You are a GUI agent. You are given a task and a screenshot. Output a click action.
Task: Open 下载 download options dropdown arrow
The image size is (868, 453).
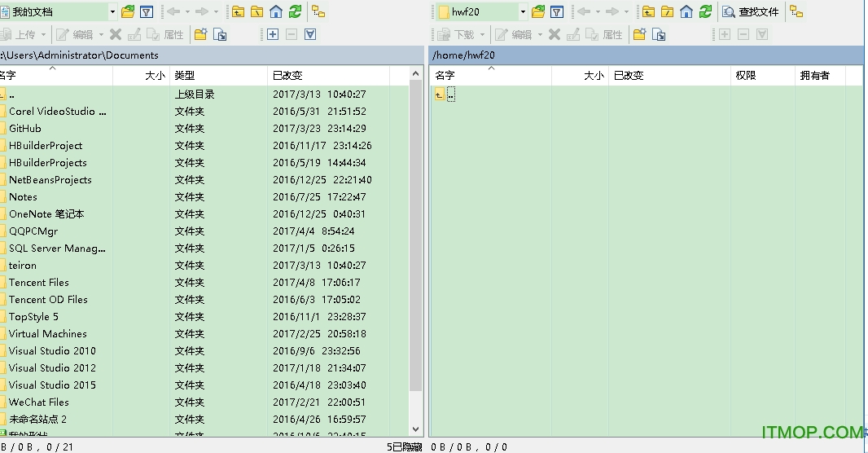(x=482, y=34)
